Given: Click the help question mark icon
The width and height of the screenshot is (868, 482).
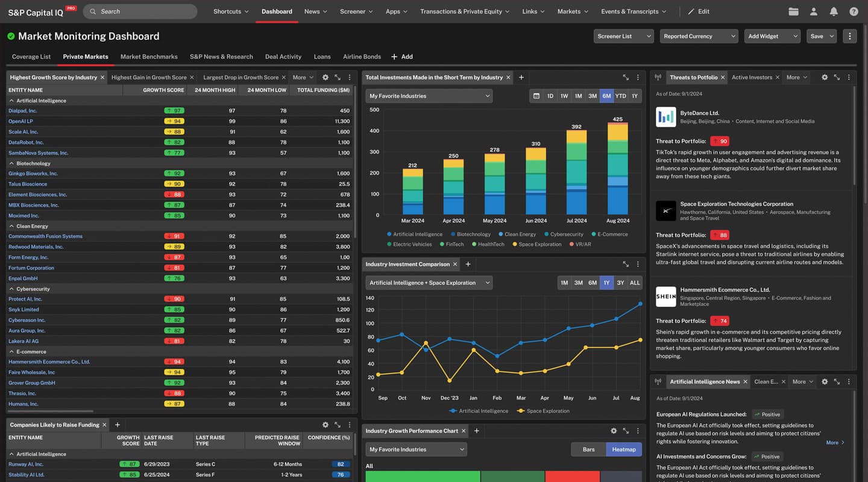Looking at the screenshot, I should [x=854, y=11].
